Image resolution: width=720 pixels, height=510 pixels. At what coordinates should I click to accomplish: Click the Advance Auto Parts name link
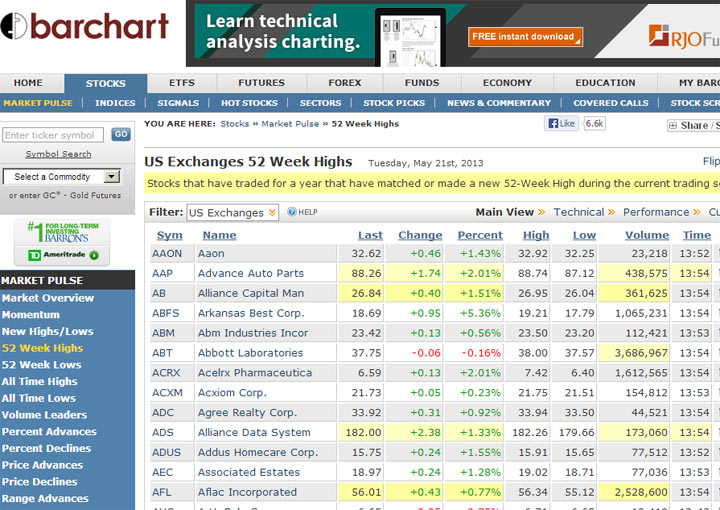click(x=251, y=273)
